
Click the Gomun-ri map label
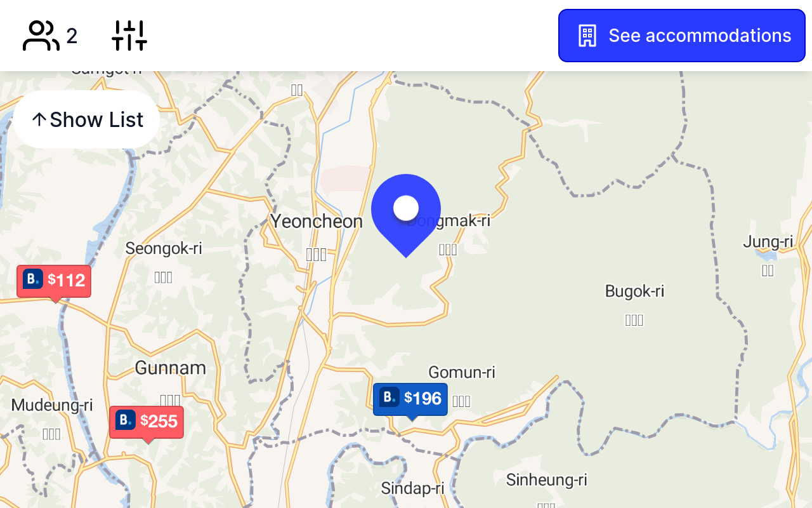pyautogui.click(x=462, y=372)
